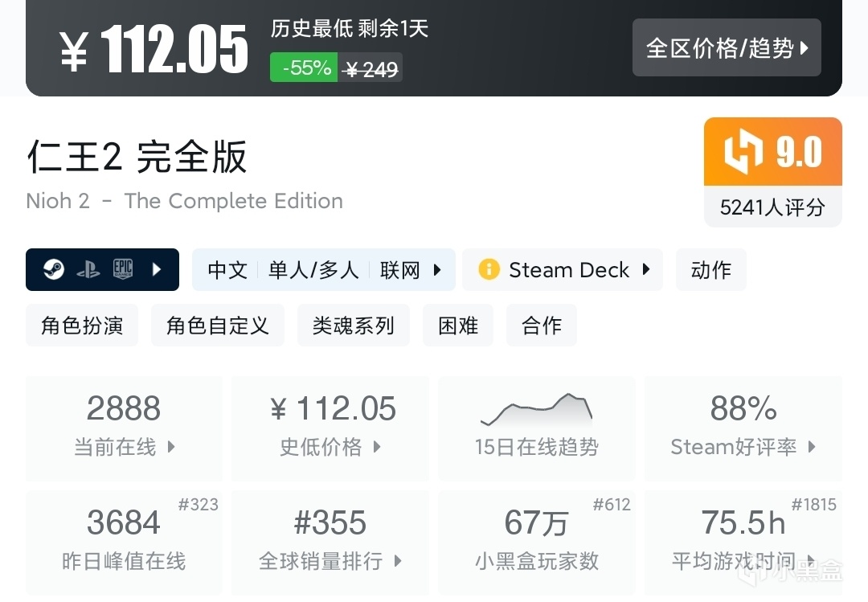
Task: Expand the platforms list arrow
Action: [157, 269]
